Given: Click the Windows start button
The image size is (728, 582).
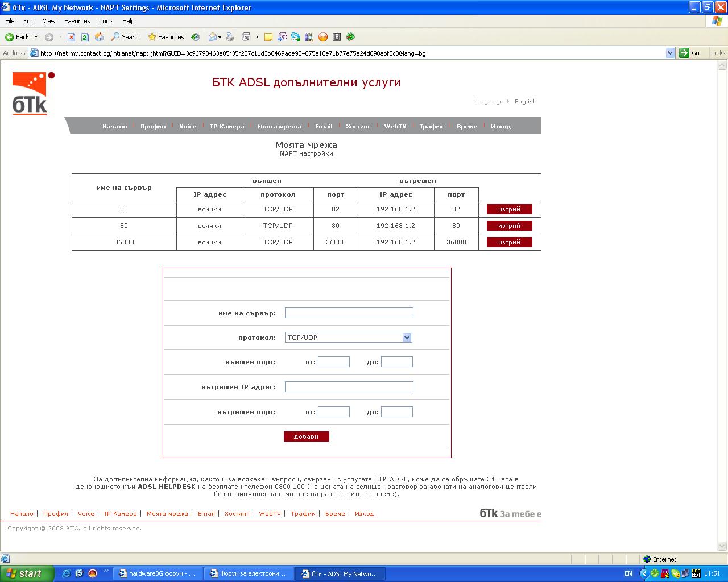Looking at the screenshot, I should pos(27,573).
